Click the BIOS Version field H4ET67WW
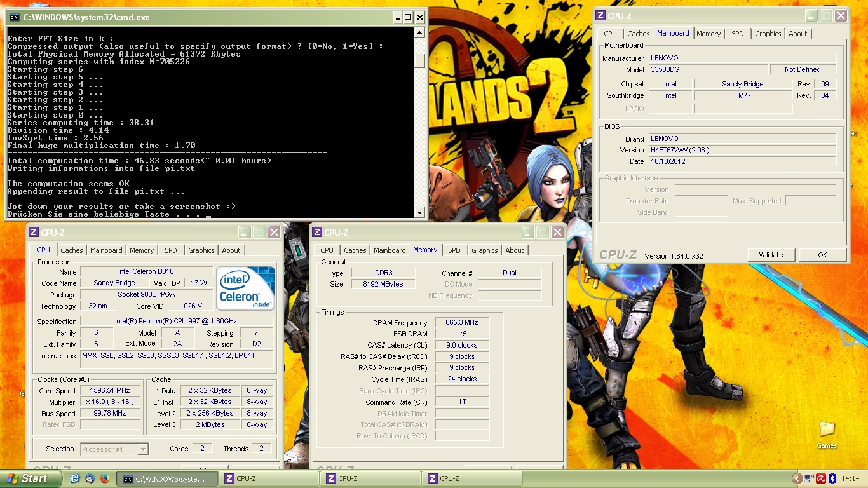This screenshot has height=488, width=868. click(742, 150)
